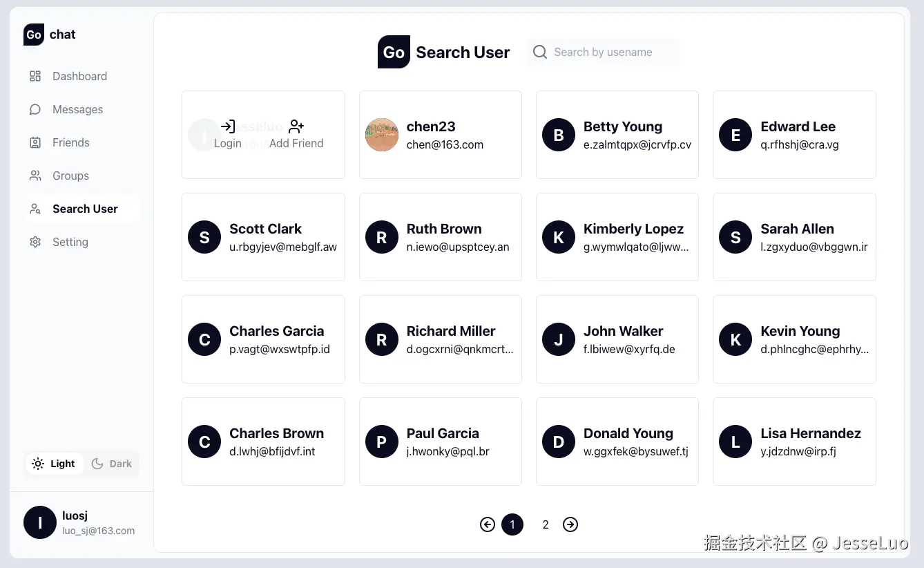The width and height of the screenshot is (924, 568).
Task: Click the John Walker name
Action: pyautogui.click(x=623, y=331)
